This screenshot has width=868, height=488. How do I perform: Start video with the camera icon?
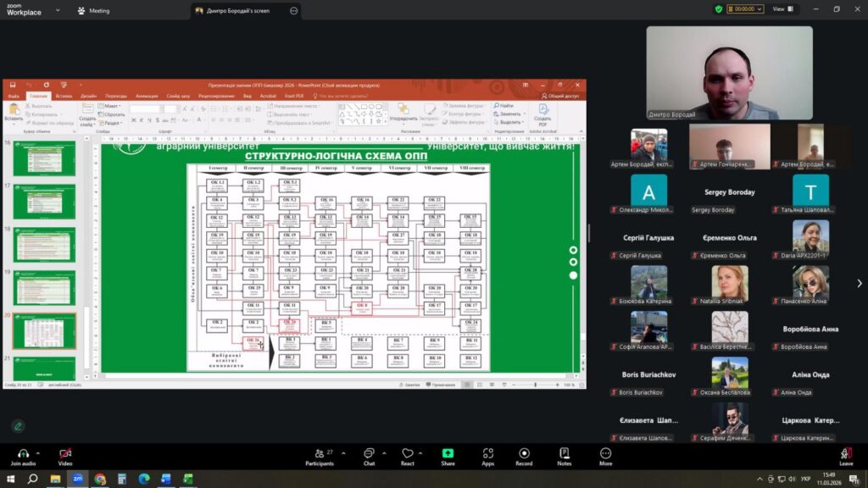[65, 453]
